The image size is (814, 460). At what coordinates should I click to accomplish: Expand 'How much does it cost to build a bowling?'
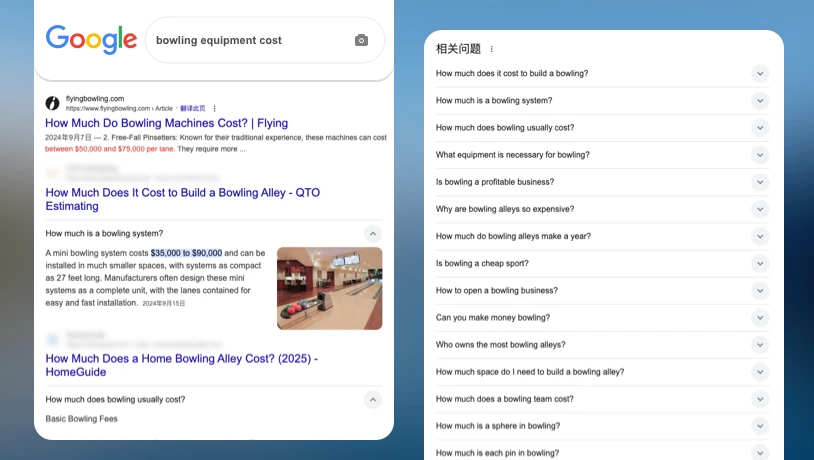pyautogui.click(x=759, y=73)
